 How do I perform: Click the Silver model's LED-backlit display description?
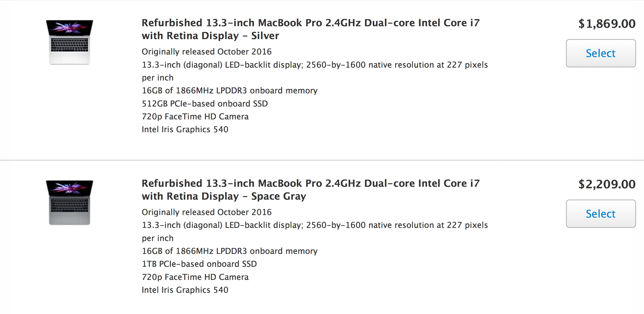click(x=314, y=65)
